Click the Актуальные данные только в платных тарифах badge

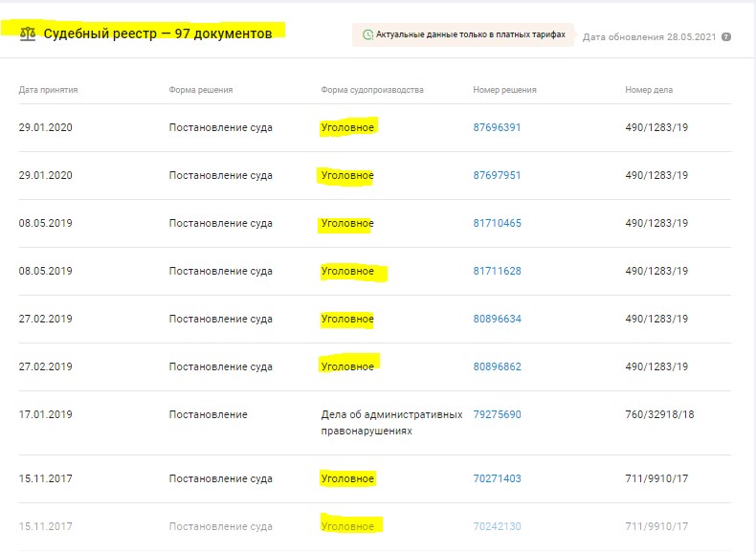[463, 35]
